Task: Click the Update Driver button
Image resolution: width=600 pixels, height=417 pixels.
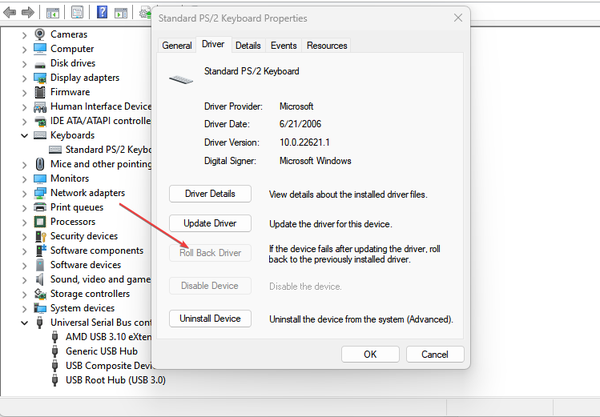Action: pyautogui.click(x=210, y=222)
